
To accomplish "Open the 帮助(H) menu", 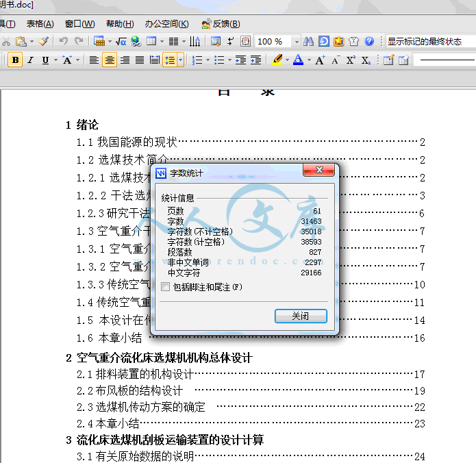I will [x=120, y=24].
